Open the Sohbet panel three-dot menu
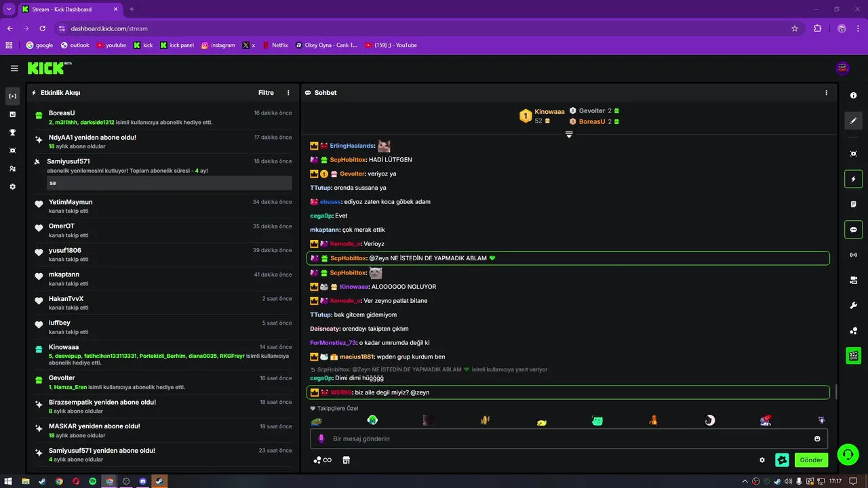868x488 pixels. click(x=826, y=93)
